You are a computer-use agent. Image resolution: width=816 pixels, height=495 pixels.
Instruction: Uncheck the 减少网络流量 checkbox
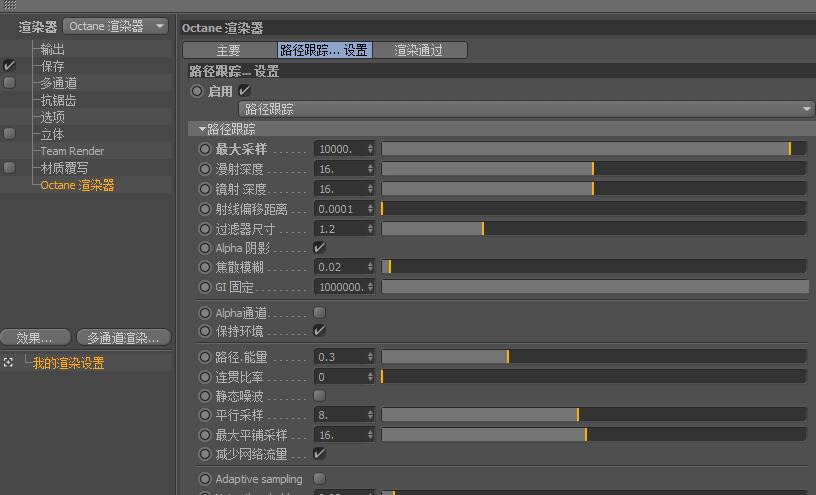pyautogui.click(x=320, y=453)
